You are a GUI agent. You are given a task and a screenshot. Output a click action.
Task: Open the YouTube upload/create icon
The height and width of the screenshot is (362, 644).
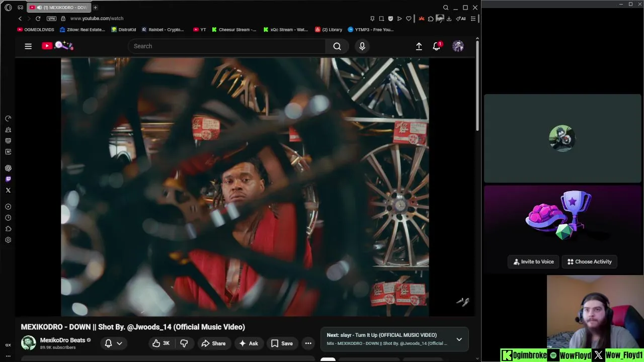pos(419,46)
